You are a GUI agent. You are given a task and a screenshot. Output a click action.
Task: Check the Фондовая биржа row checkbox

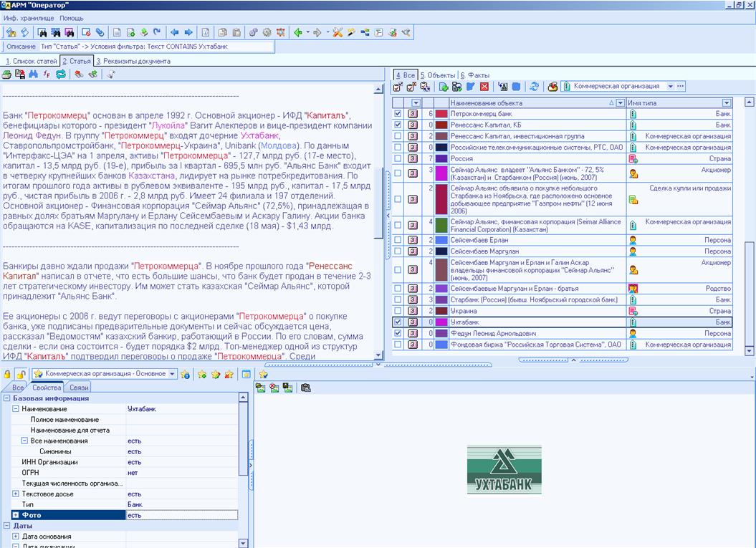tap(398, 345)
